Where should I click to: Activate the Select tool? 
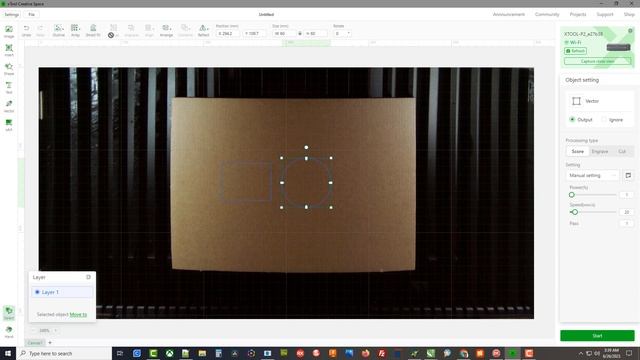[9, 313]
